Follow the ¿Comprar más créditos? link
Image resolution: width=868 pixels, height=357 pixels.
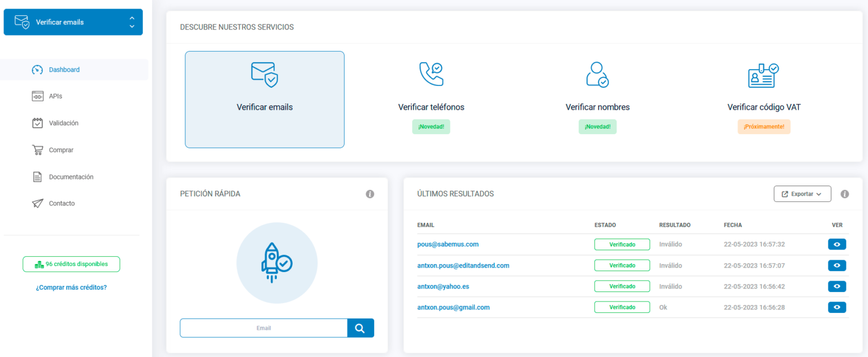[71, 287]
